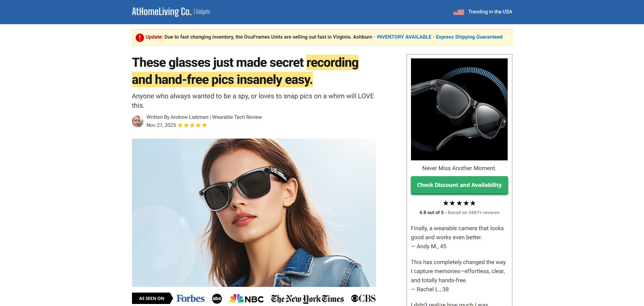Viewport: 644px width, 306px height.
Task: Click the ABC network logo
Action: pyautogui.click(x=217, y=299)
